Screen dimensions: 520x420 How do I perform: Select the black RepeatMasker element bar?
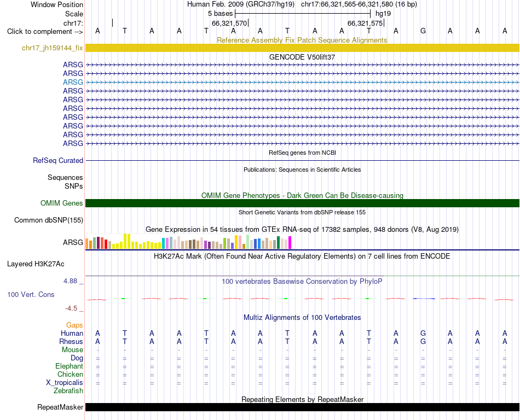pos(302,407)
